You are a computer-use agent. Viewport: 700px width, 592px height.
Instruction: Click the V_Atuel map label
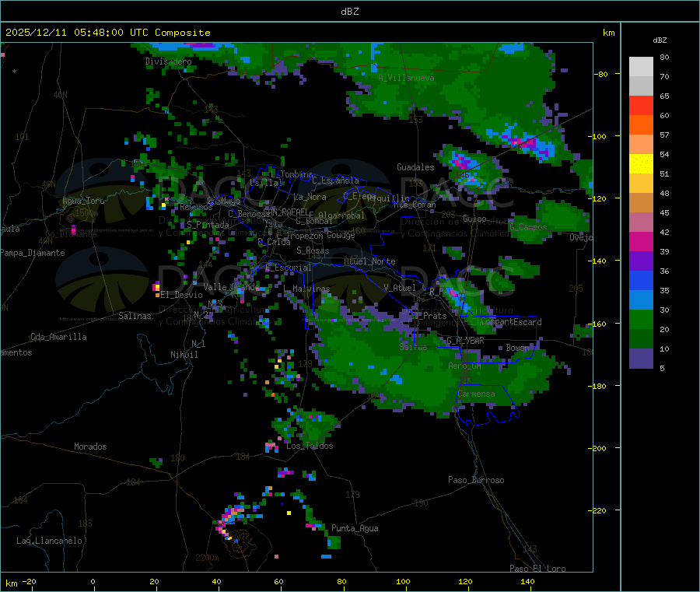tap(400, 288)
